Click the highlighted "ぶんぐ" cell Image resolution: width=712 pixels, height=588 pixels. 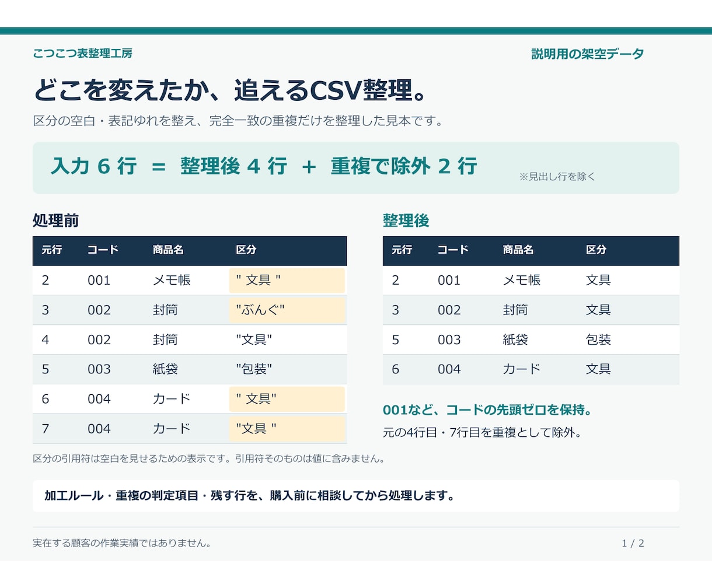287,310
